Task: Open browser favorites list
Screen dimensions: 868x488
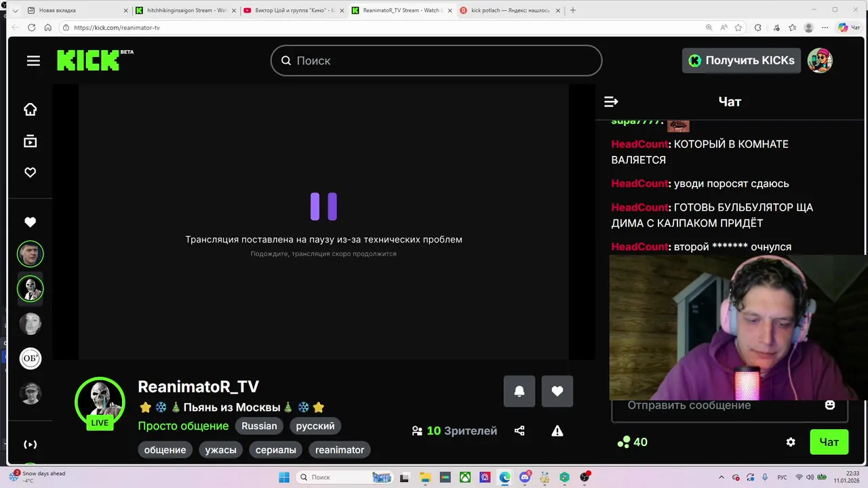Action: coord(792,28)
